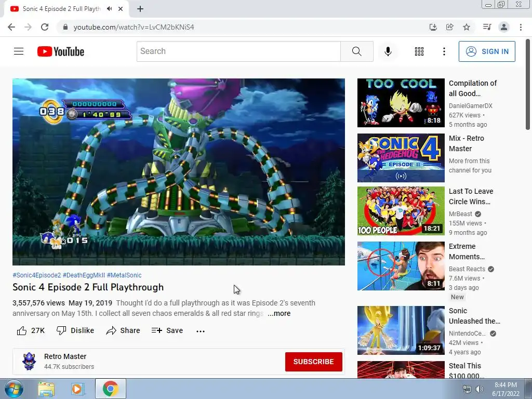Screen dimensions: 532x399
Task: Pause the video by clicking the player
Action: [179, 171]
